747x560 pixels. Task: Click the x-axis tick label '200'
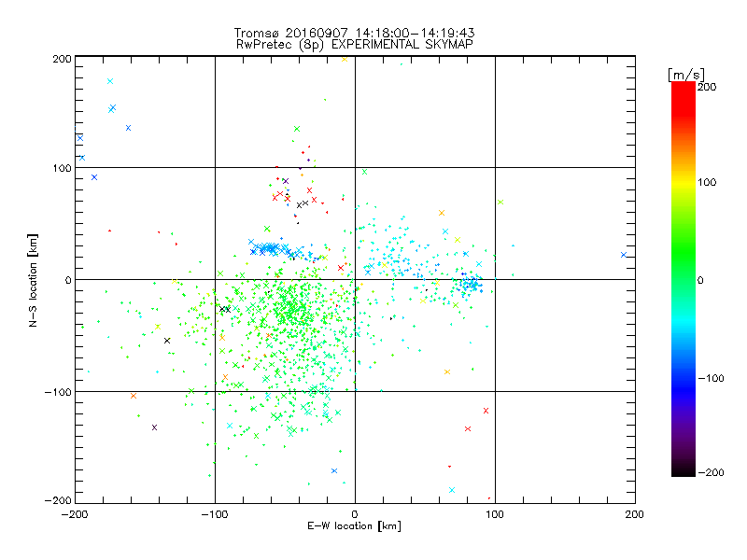635,514
